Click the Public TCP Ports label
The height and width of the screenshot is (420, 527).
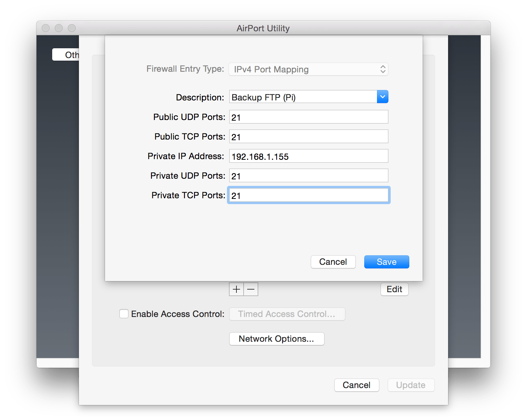click(x=190, y=137)
